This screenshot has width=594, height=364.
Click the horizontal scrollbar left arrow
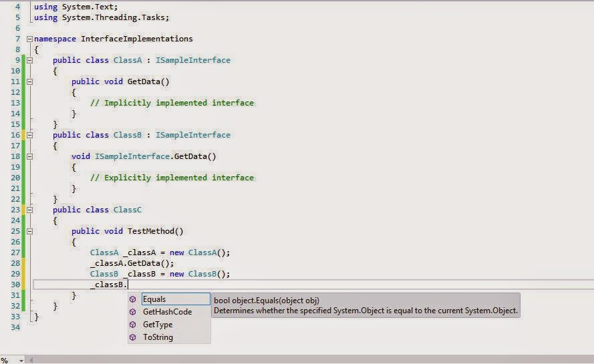tap(31, 360)
